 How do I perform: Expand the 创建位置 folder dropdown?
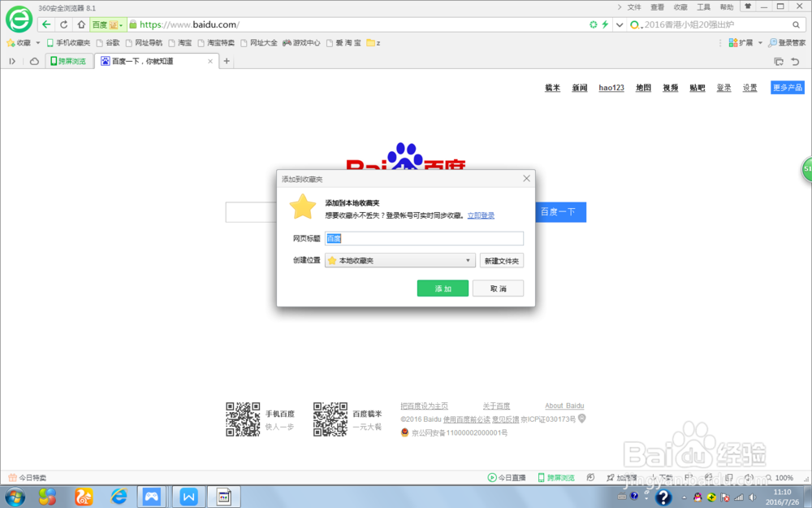tap(469, 259)
